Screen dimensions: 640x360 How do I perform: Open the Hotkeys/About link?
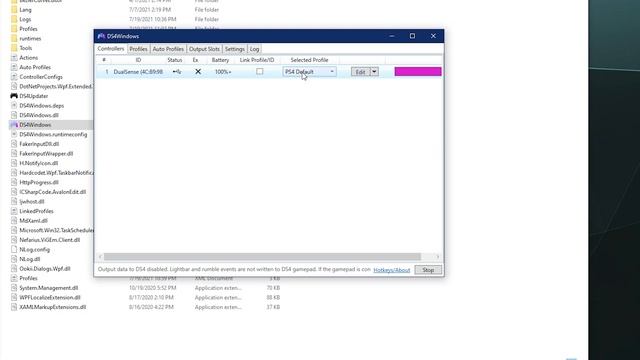pyautogui.click(x=391, y=270)
